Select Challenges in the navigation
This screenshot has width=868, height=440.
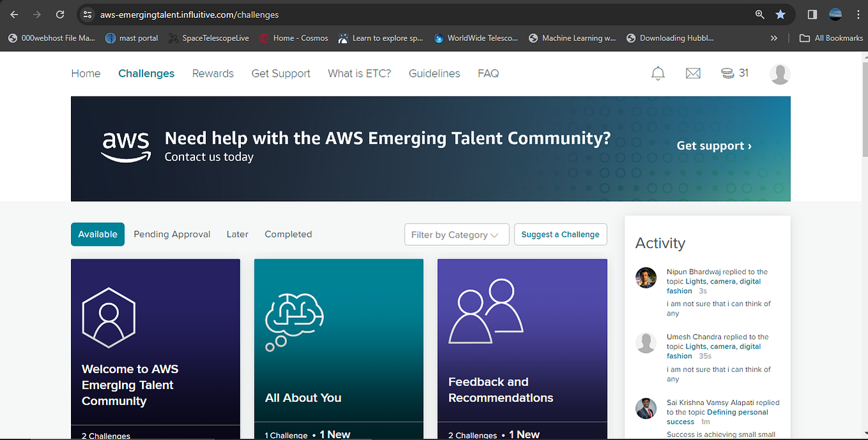146,73
